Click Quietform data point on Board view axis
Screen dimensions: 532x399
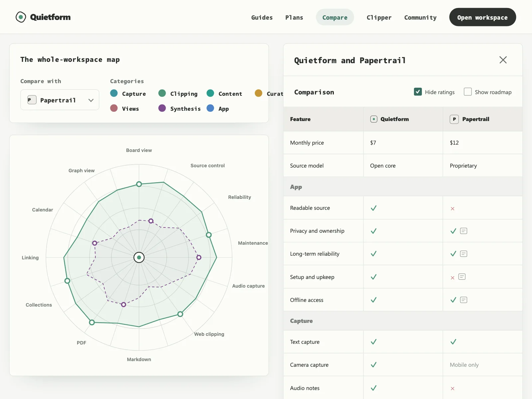pyautogui.click(x=139, y=184)
